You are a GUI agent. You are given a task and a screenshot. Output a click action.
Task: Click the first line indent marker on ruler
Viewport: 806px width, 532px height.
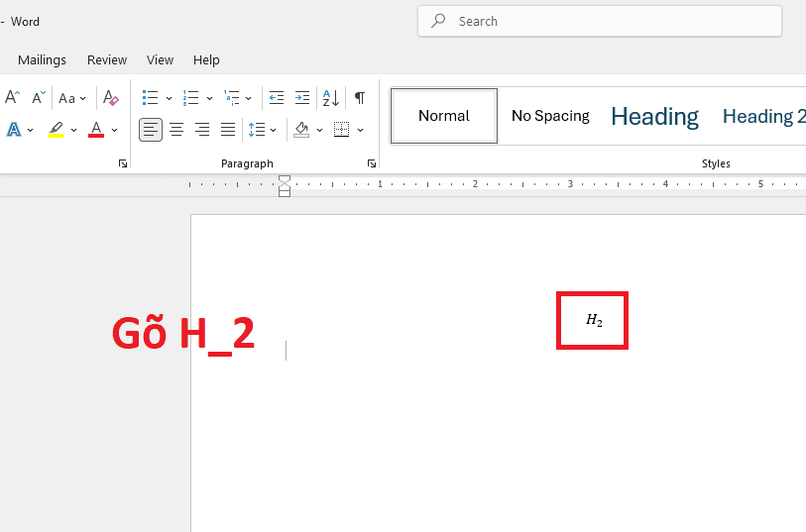285,179
